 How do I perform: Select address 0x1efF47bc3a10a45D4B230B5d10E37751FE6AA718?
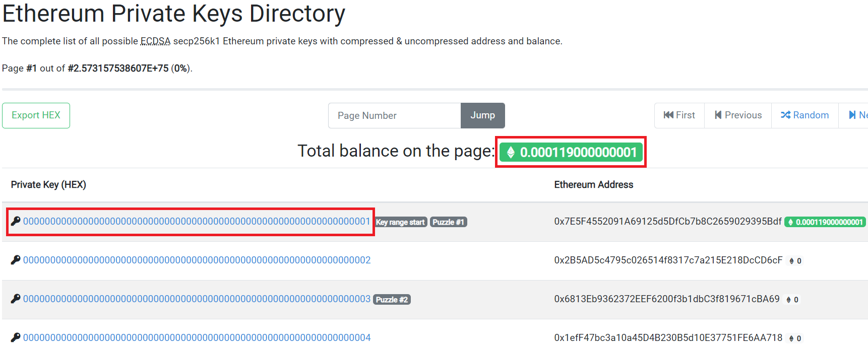668,337
